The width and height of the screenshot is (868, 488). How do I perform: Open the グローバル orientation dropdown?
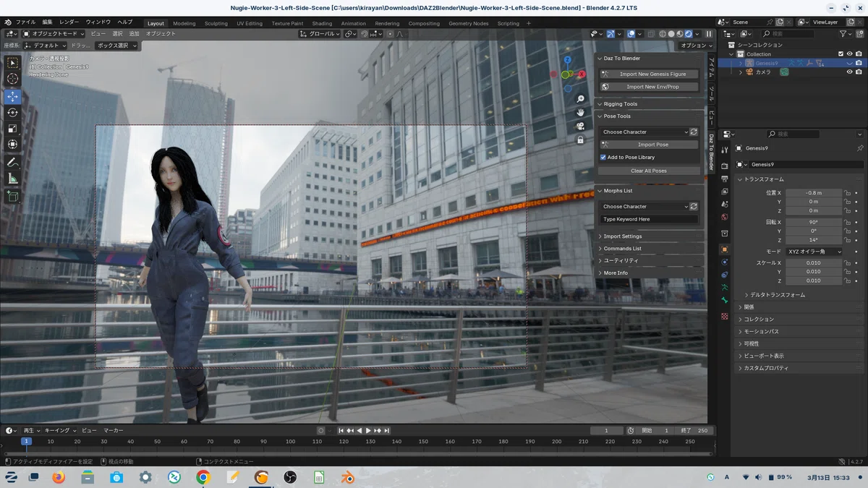pyautogui.click(x=320, y=34)
